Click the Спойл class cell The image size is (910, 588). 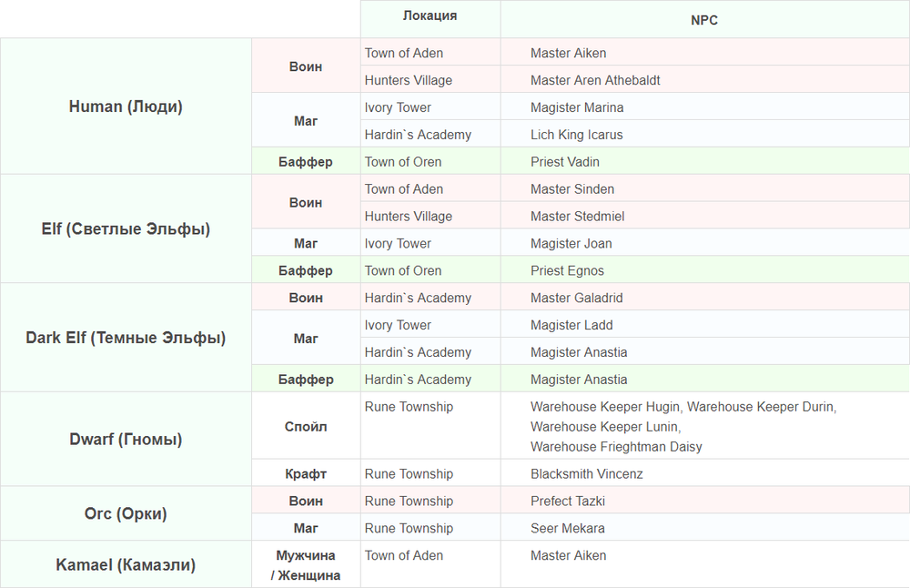point(306,427)
